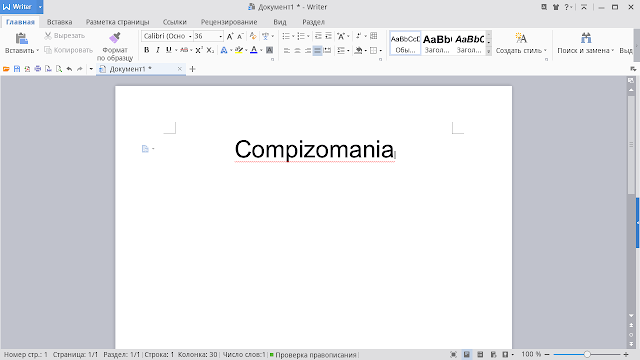Toggle Italic formatting

(x=158, y=50)
